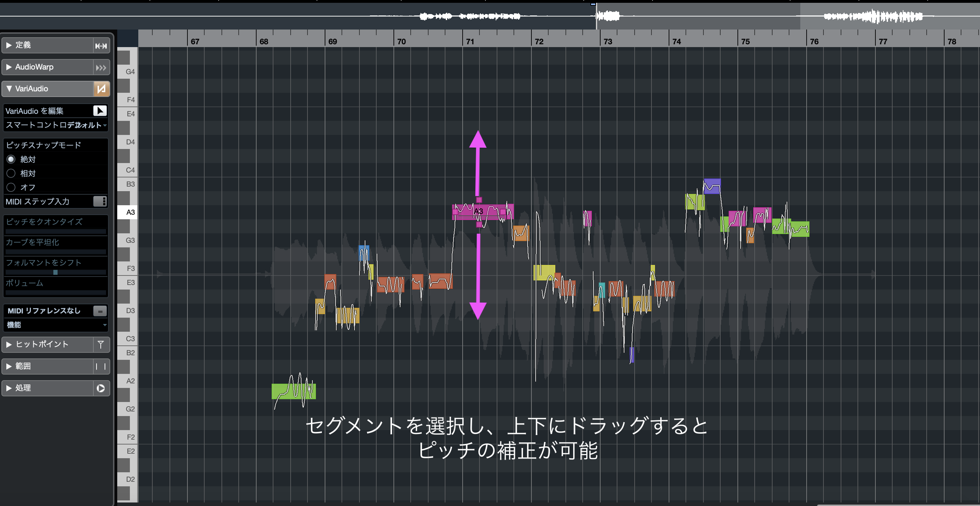This screenshot has width=980, height=506.
Task: Turn pitch snap mode to オフ
Action: point(11,187)
